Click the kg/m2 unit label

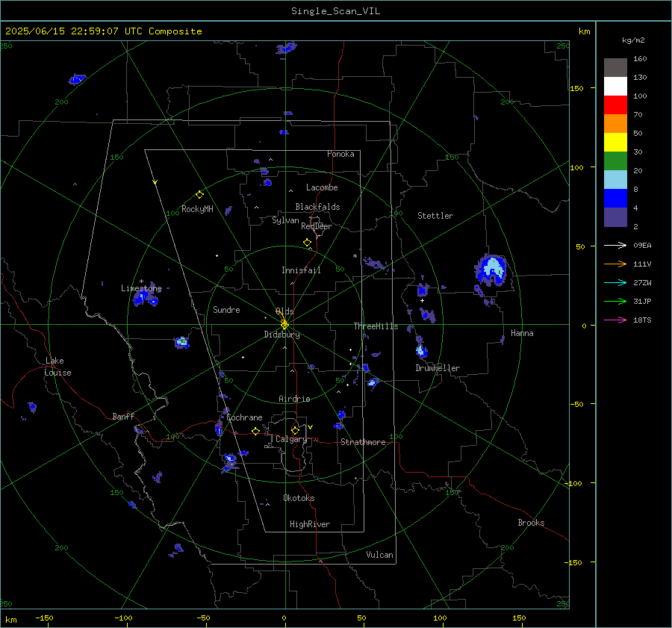click(x=633, y=40)
